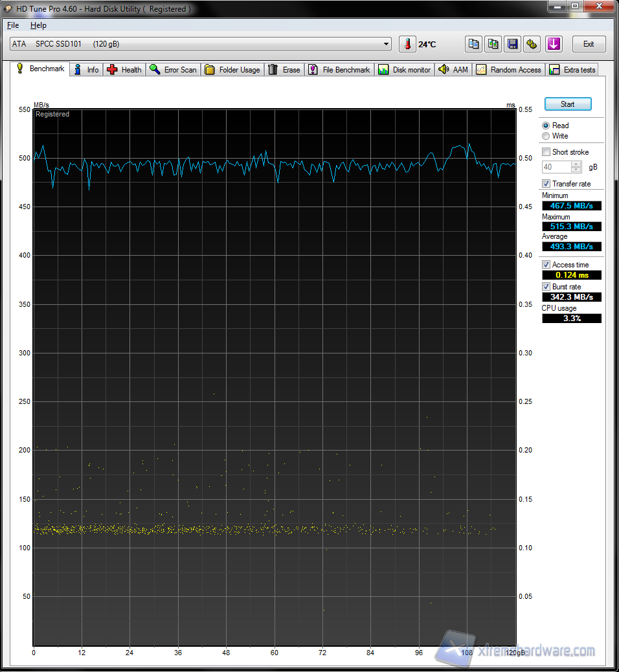Select the Read radio button
The image size is (619, 672).
(546, 126)
